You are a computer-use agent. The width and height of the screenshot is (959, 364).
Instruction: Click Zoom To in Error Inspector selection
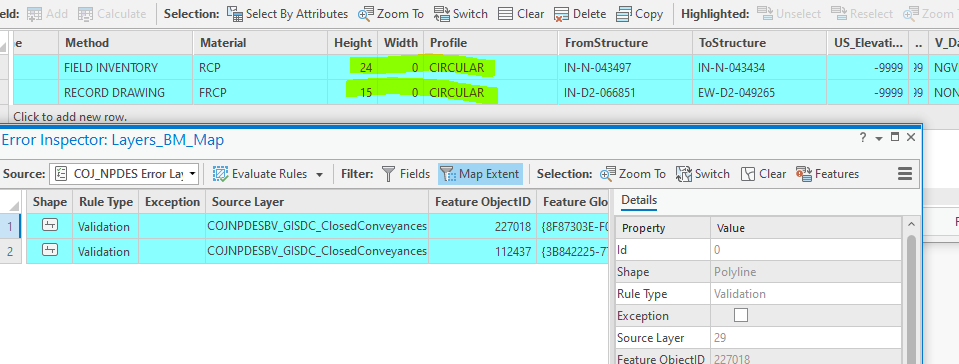point(632,174)
